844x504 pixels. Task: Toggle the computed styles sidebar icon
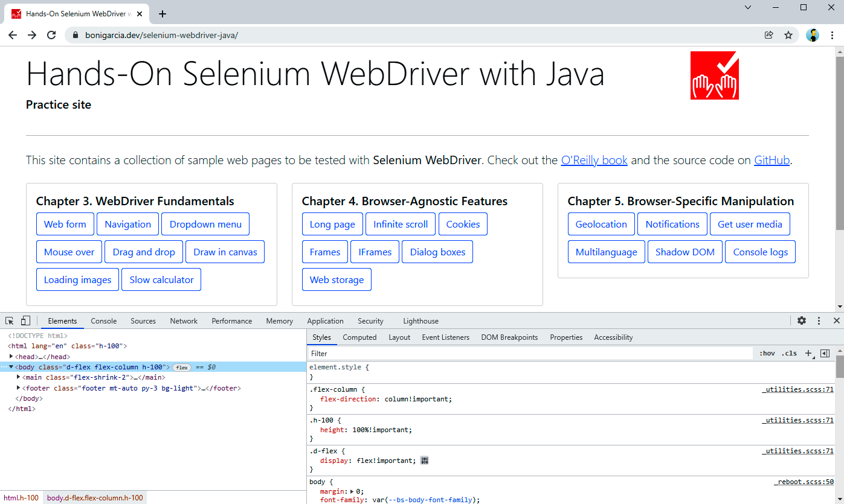click(x=825, y=353)
